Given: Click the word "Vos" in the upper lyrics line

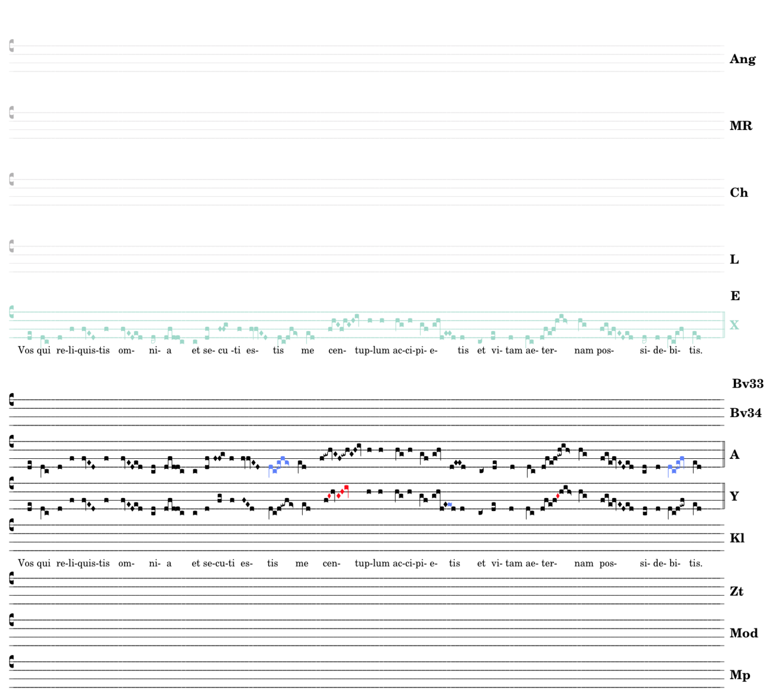Looking at the screenshot, I should [26, 351].
